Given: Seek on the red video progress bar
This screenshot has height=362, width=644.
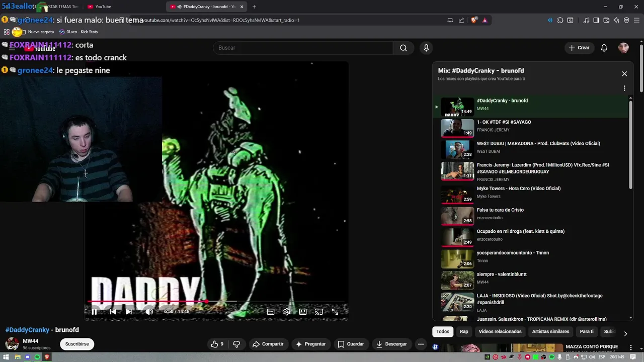Looking at the screenshot, I should click(x=217, y=302).
